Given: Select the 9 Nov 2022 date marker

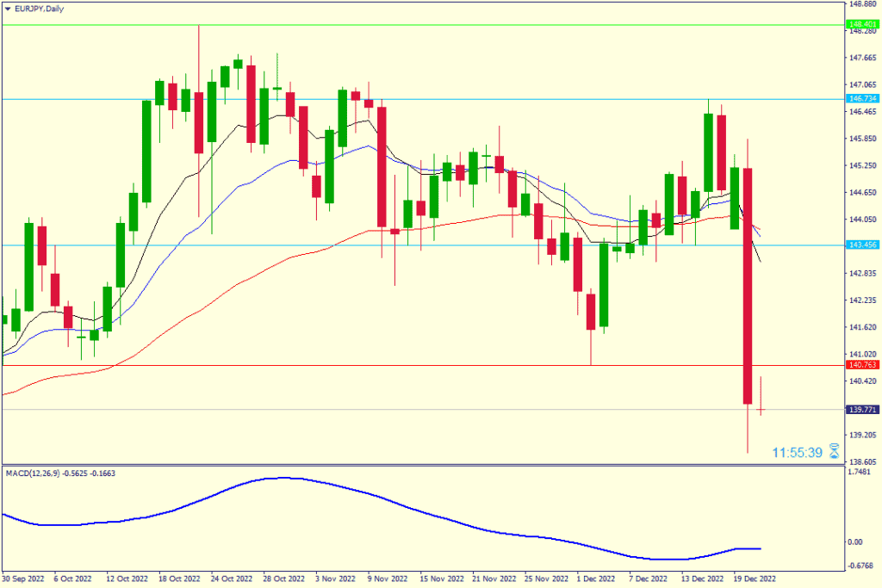Looking at the screenshot, I should click(x=388, y=579).
